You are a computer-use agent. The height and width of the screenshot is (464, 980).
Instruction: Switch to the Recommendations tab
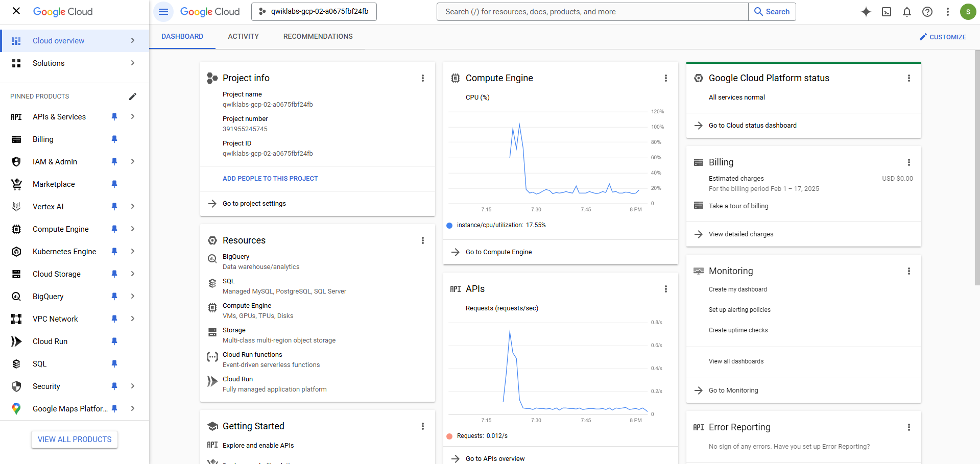[318, 37]
